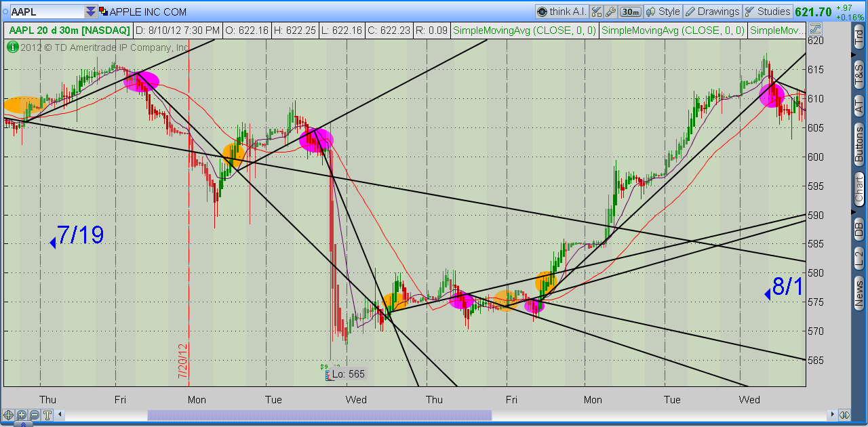Click the APPLE INC COM company name

click(148, 12)
